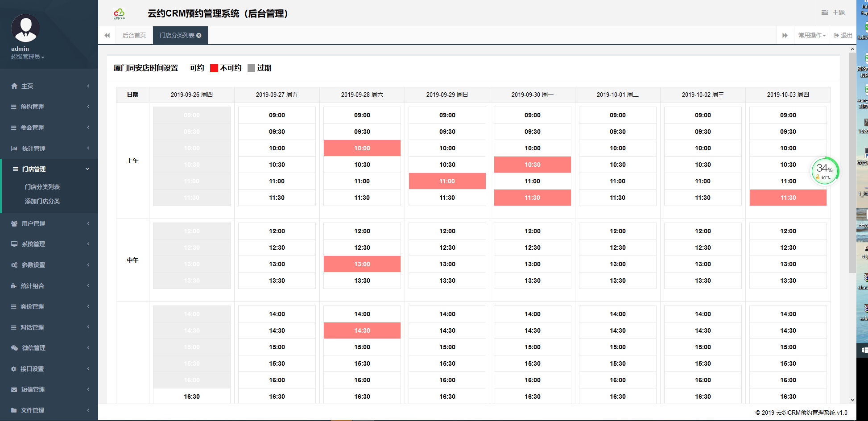Click the WeChat icon beside 微信管理
The width and height of the screenshot is (868, 421).
point(14,348)
